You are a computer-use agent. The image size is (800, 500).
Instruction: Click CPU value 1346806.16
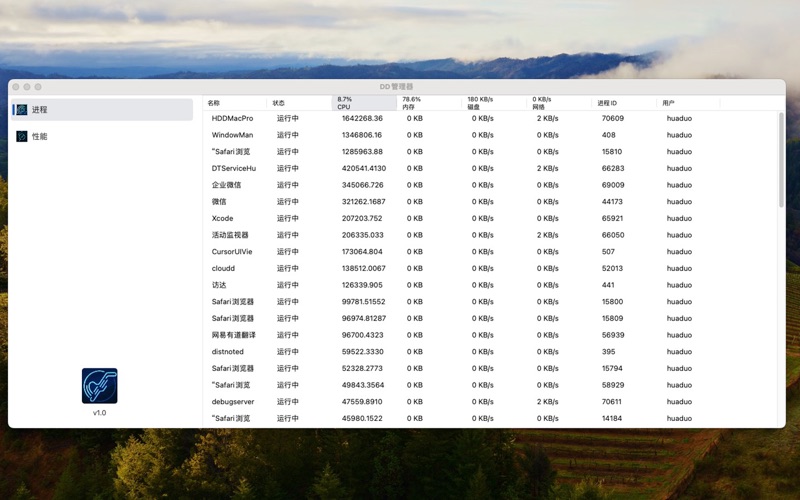pos(362,135)
